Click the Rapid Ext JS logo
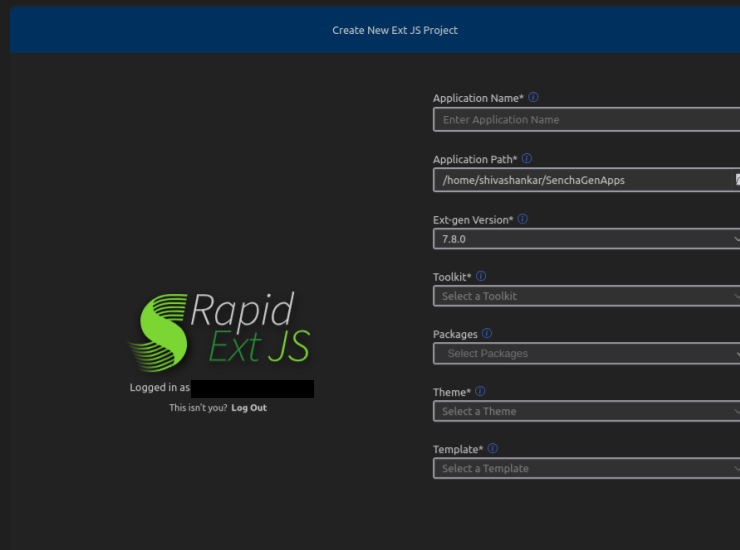Image resolution: width=740 pixels, height=550 pixels. pyautogui.click(x=221, y=329)
